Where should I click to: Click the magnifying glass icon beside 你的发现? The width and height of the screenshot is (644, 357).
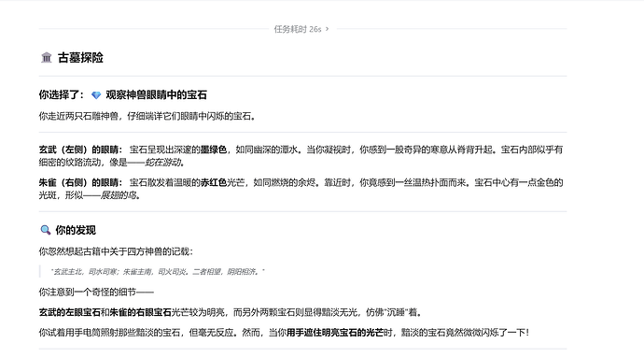coord(45,230)
